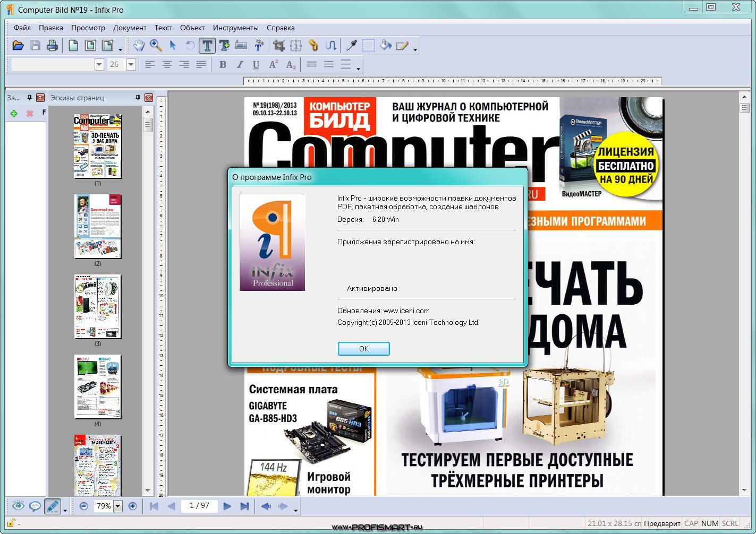Click the thumbnails panel scrollbar handle
The image size is (756, 534).
[148, 125]
